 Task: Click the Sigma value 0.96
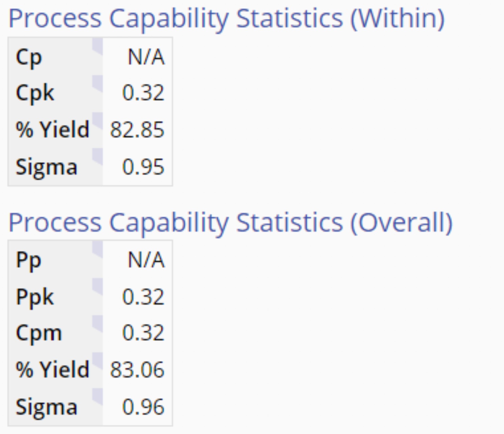[x=143, y=407]
